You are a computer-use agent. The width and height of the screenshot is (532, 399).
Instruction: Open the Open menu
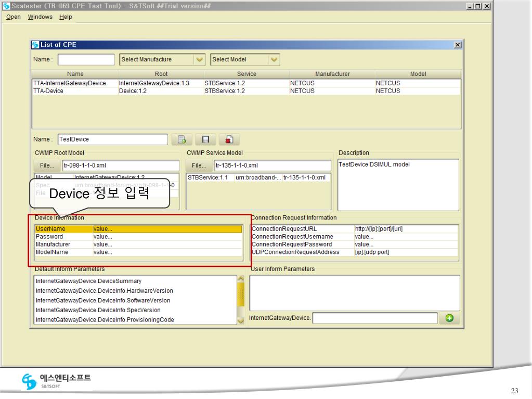tap(13, 17)
